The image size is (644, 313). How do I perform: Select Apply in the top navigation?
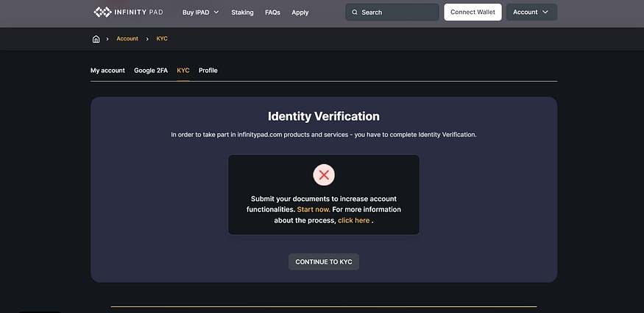point(300,13)
